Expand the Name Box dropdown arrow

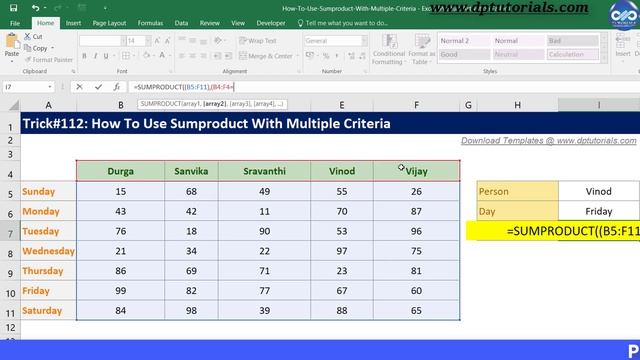(x=50, y=87)
